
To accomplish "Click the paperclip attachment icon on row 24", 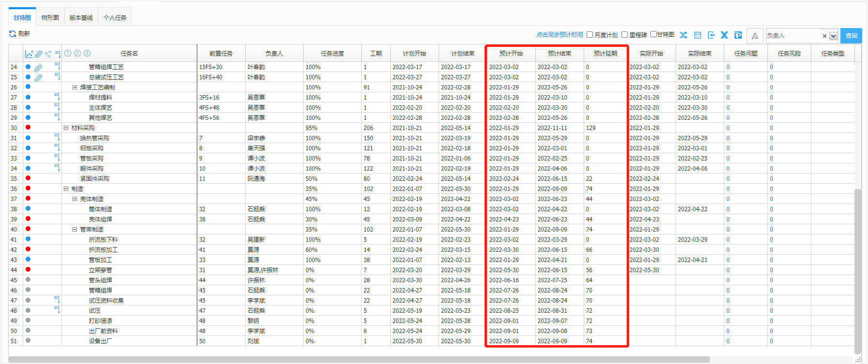I will pyautogui.click(x=38, y=68).
